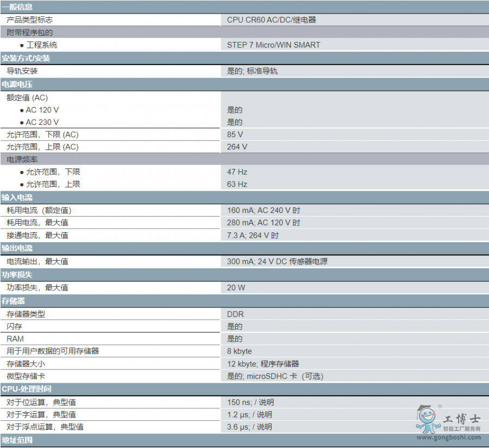Click the value '160 mA; AC 240 V 时'
Image resolution: width=489 pixels, height=448 pixels.
(264, 211)
